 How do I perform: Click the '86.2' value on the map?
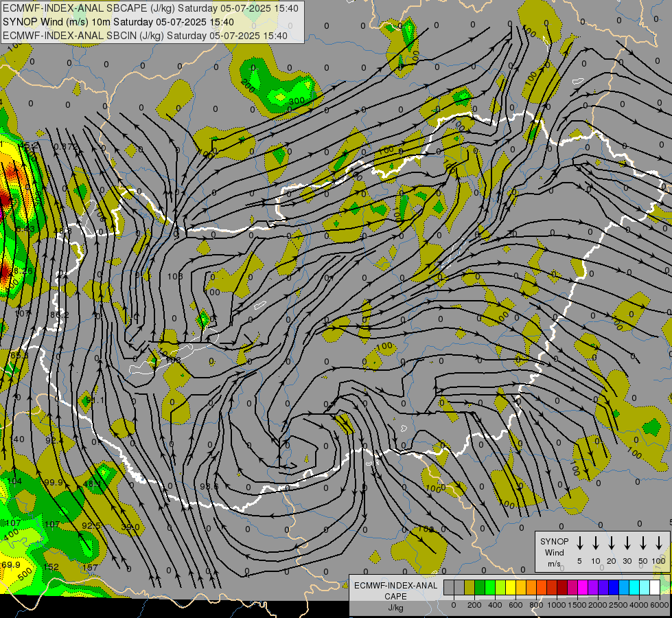(x=60, y=315)
